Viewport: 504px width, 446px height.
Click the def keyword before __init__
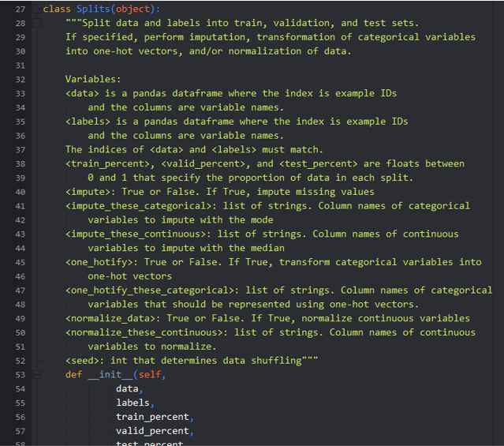[x=73, y=374]
